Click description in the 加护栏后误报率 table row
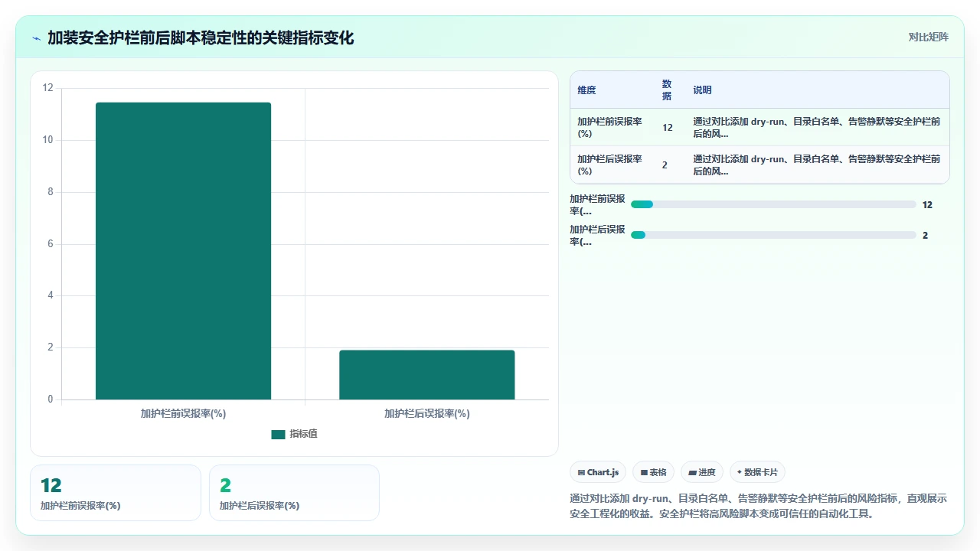 (x=817, y=165)
